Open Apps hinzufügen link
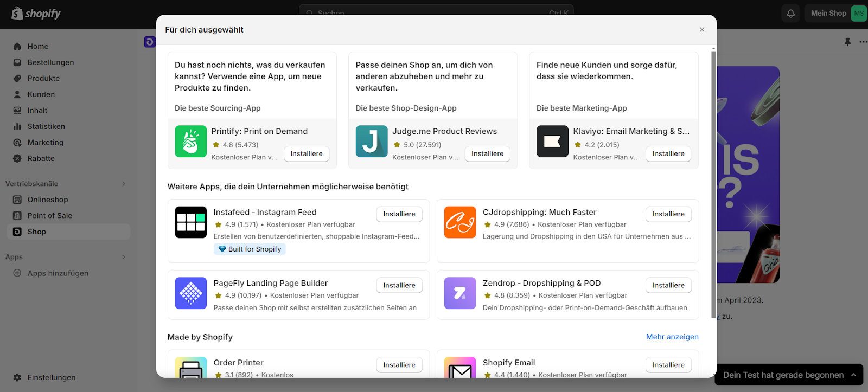 coord(58,273)
